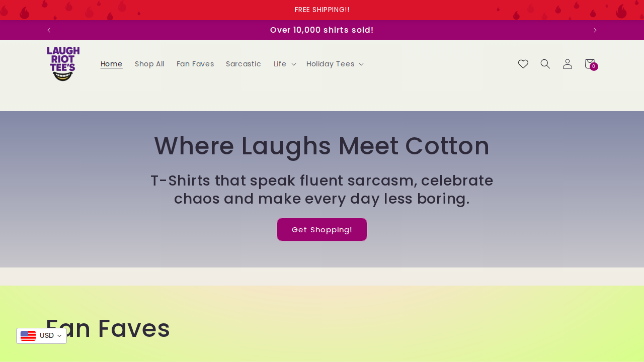Select the Fan Faves menu link
Image resolution: width=644 pixels, height=362 pixels.
(x=195, y=64)
